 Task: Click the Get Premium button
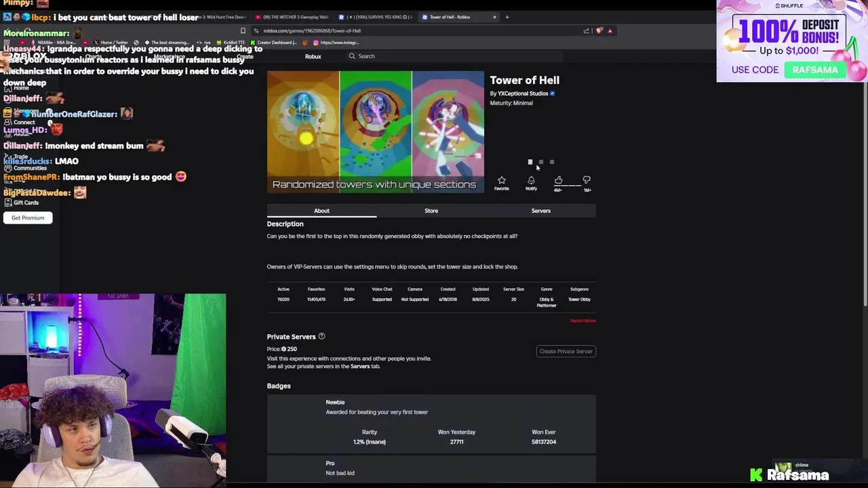[x=28, y=218]
